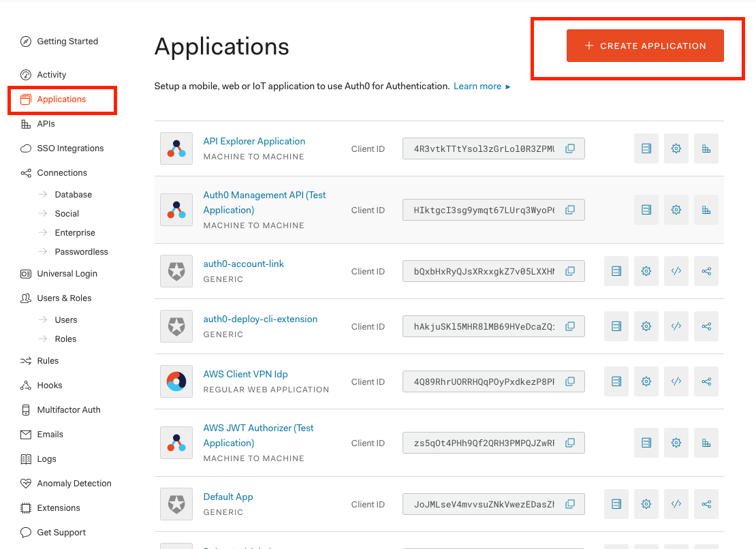Select Roles under Users & Roles

65,339
